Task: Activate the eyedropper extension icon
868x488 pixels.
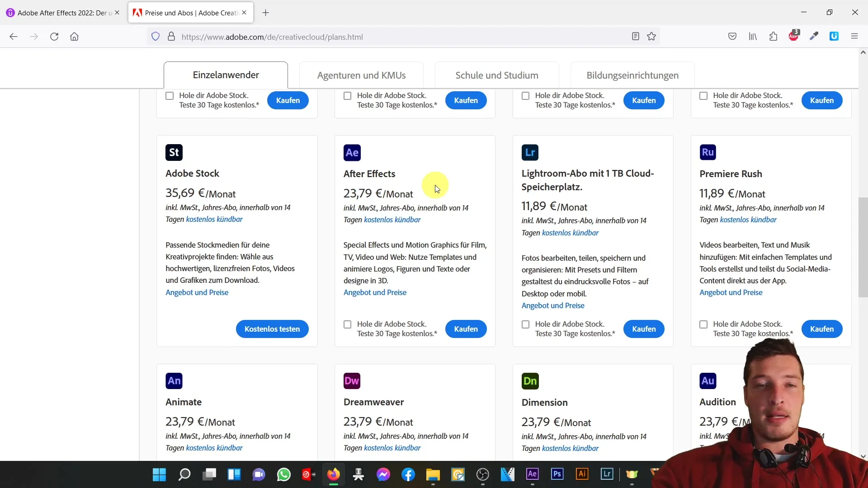Action: click(x=814, y=37)
